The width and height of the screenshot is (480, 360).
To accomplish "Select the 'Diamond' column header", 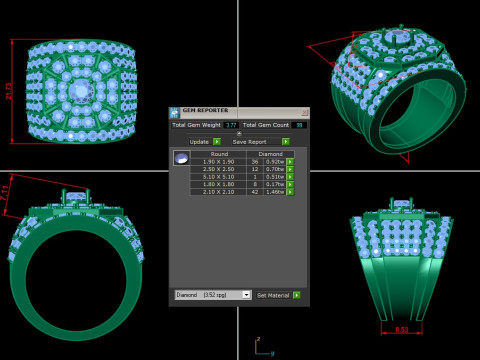I will pos(270,154).
